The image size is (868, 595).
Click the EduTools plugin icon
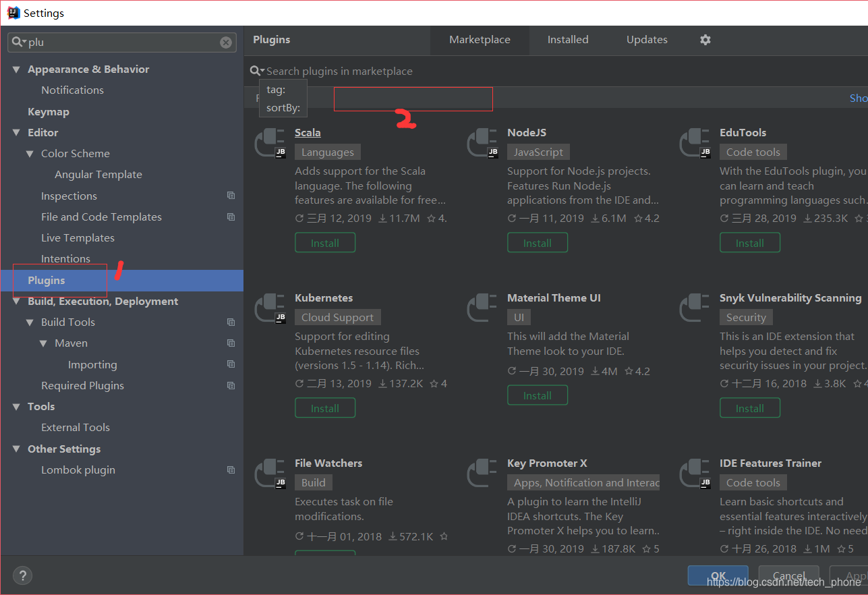point(695,144)
